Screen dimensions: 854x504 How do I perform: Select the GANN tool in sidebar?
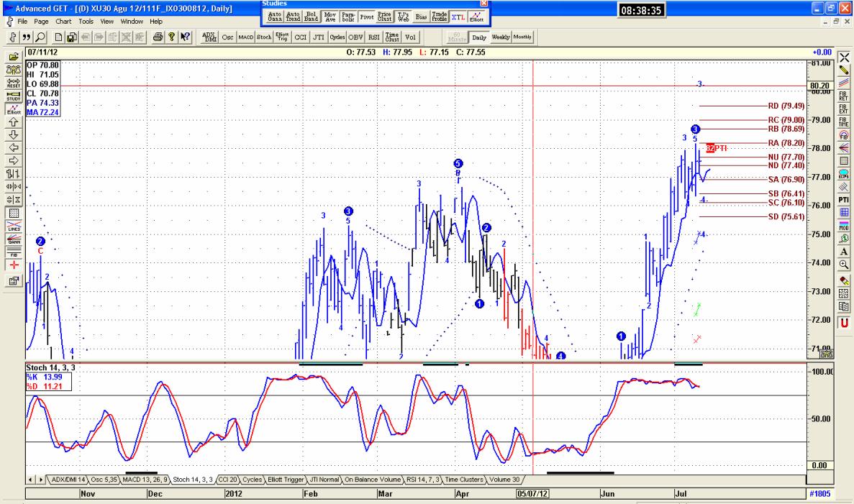[14, 239]
